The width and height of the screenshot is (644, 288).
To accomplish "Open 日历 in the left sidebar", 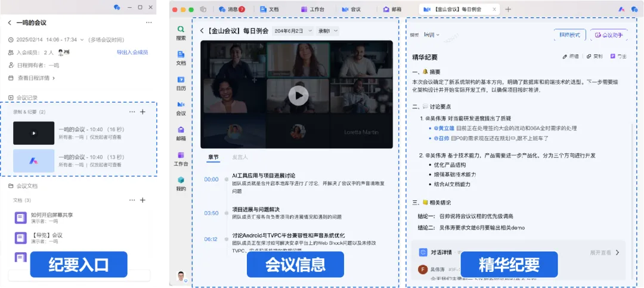I will pyautogui.click(x=181, y=83).
